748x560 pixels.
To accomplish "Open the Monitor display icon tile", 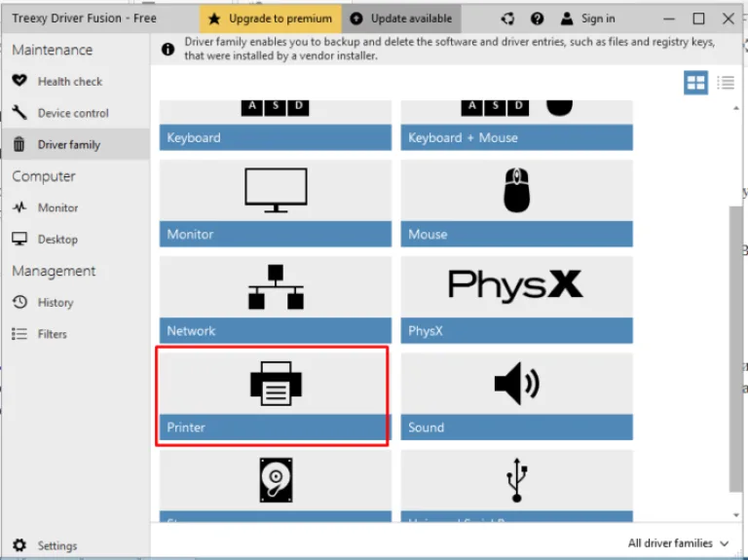I will coord(276,204).
